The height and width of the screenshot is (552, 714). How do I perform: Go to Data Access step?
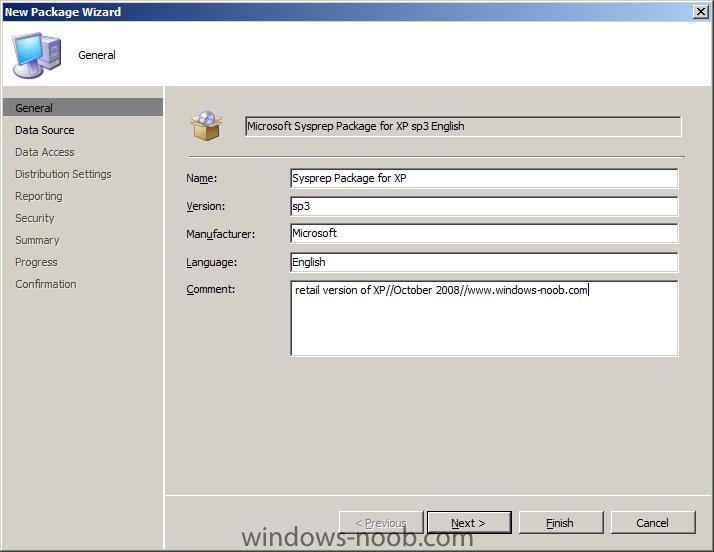45,152
